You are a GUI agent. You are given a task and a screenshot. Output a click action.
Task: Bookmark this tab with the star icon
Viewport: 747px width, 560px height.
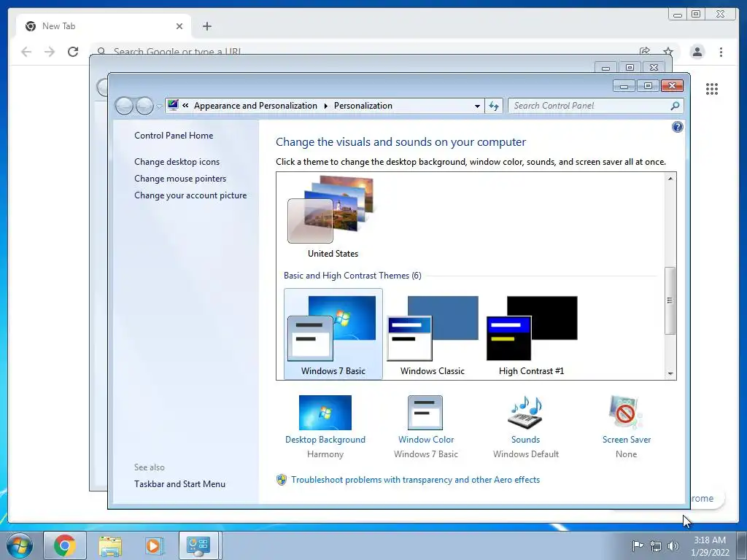(x=668, y=51)
